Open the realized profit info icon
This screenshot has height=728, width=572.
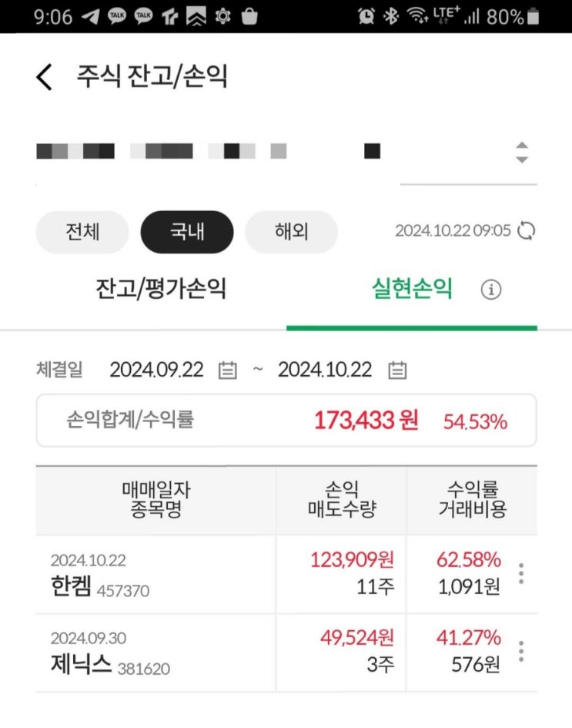pyautogui.click(x=491, y=290)
